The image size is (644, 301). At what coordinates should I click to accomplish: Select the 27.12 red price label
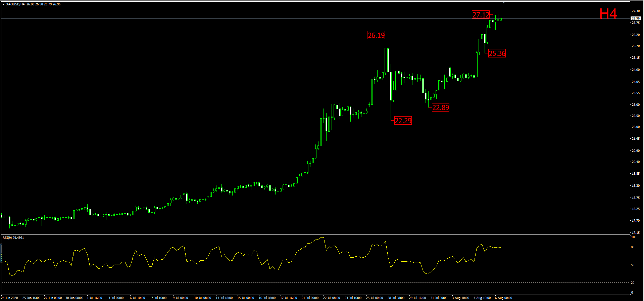(x=481, y=15)
